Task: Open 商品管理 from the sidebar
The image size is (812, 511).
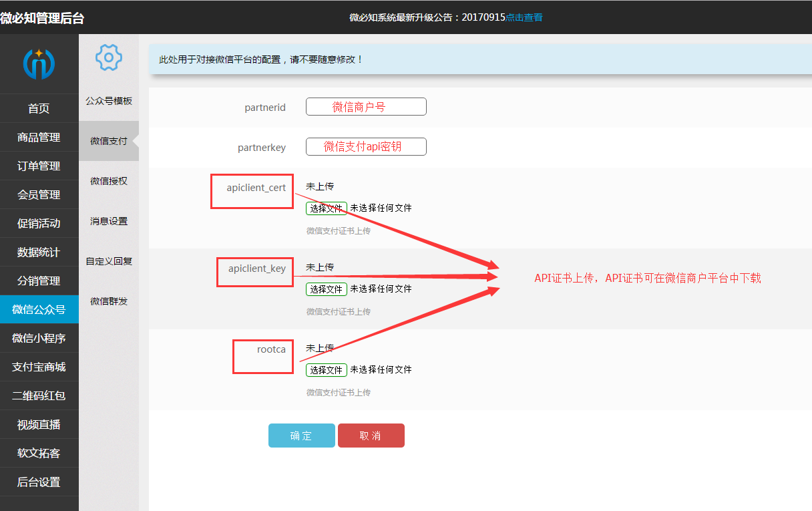Action: pyautogui.click(x=39, y=137)
